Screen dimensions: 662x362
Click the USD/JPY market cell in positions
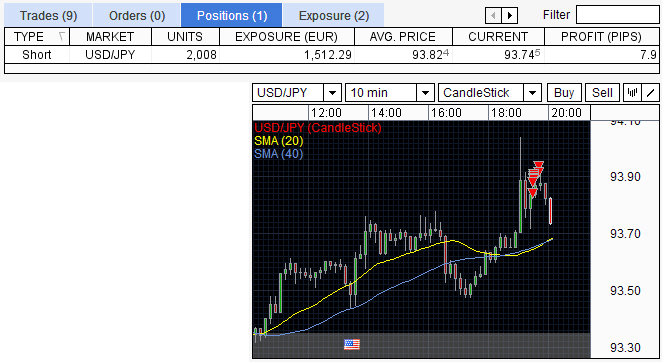click(x=110, y=54)
